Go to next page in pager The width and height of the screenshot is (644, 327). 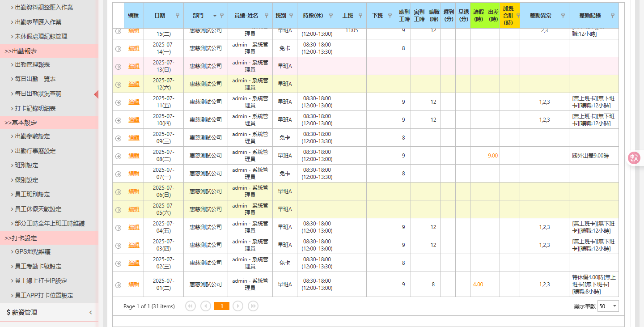click(238, 306)
